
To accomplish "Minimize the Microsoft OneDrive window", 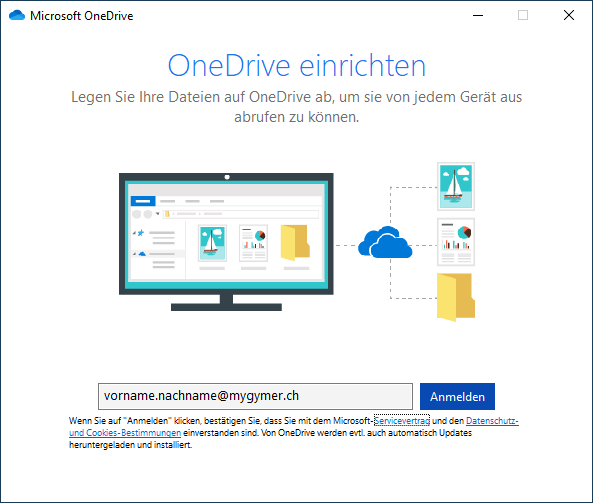I will pos(478,16).
